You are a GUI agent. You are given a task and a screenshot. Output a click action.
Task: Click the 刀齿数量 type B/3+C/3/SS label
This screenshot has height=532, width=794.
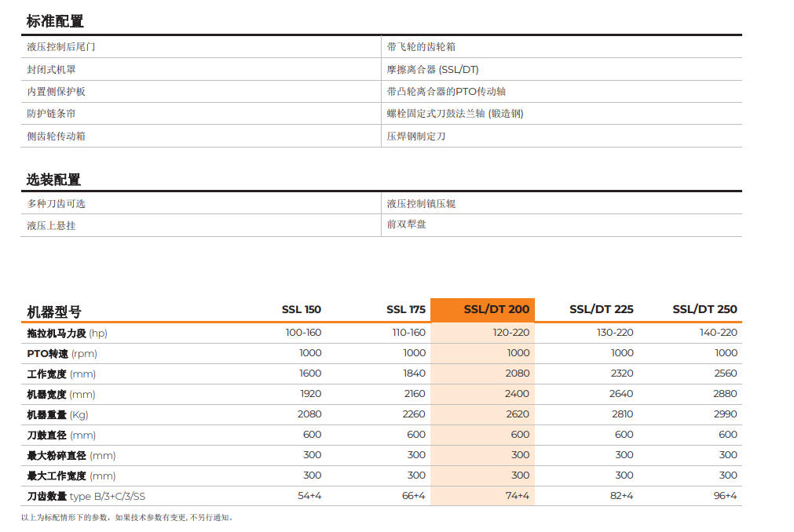pos(86,496)
